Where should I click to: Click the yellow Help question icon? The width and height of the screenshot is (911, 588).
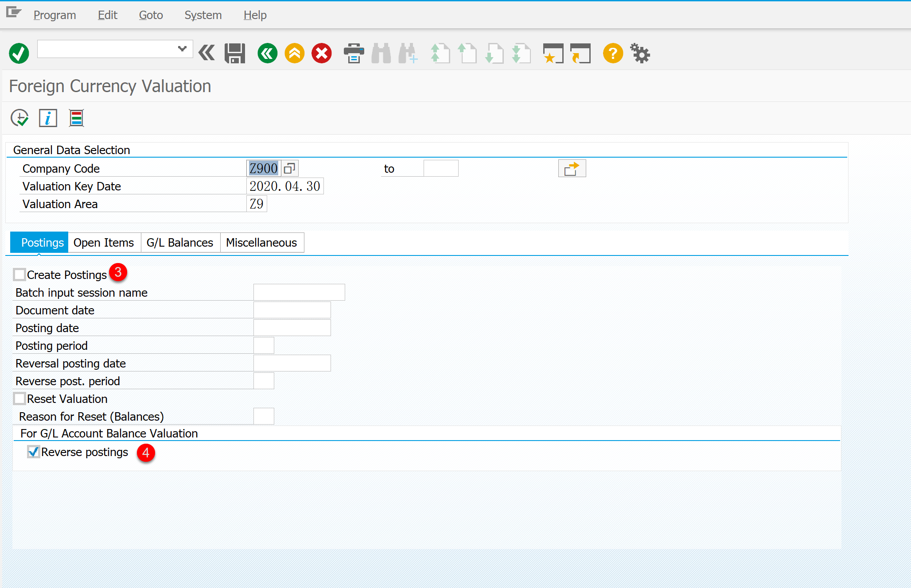pos(613,54)
